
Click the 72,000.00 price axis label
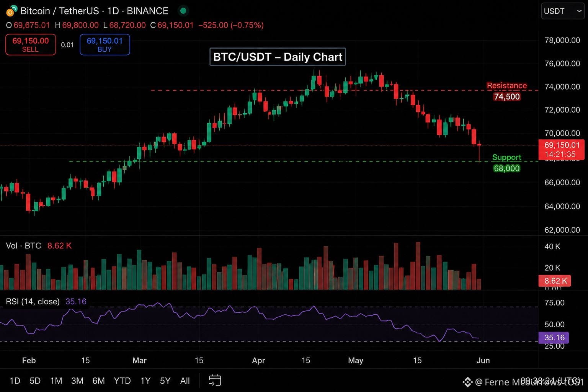[562, 110]
